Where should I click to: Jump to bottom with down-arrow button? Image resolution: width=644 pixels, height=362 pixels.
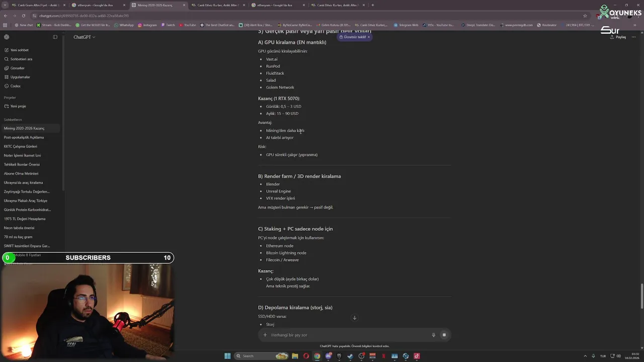pyautogui.click(x=354, y=318)
